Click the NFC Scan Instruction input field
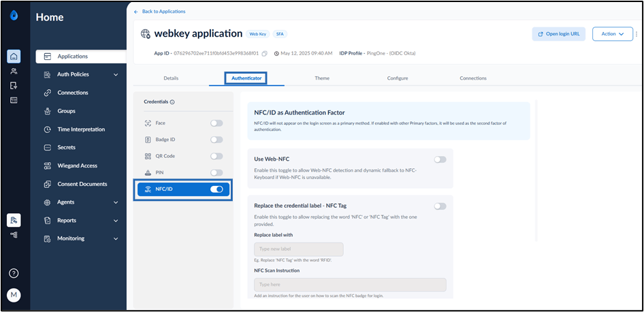The height and width of the screenshot is (312, 644). coord(350,285)
